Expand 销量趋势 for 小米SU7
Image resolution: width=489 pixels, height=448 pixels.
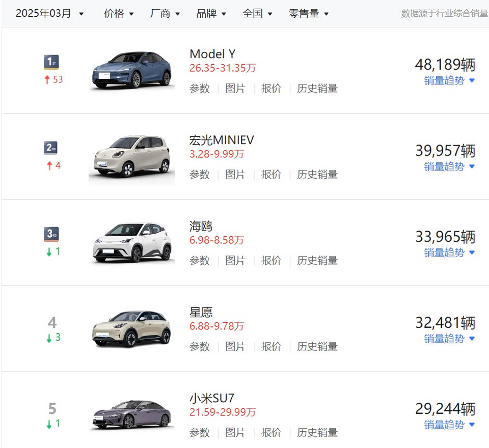tap(449, 425)
